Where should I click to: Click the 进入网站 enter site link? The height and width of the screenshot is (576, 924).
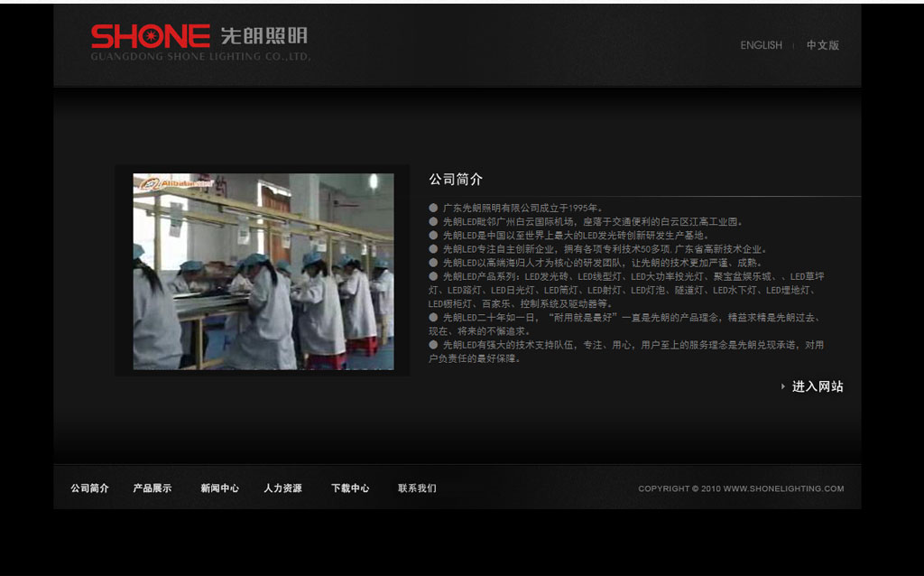(x=818, y=386)
